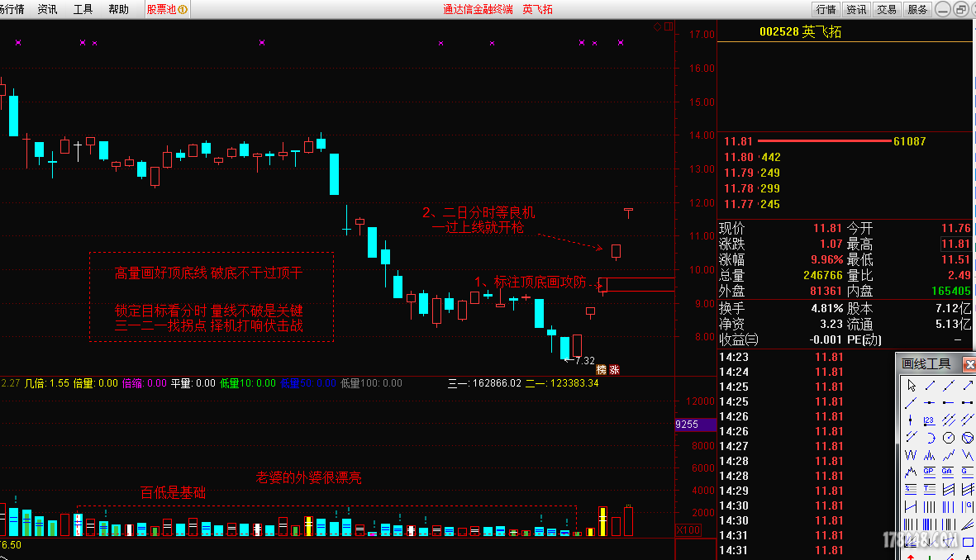
Task: Click the X100 volume scale label
Action: point(688,530)
